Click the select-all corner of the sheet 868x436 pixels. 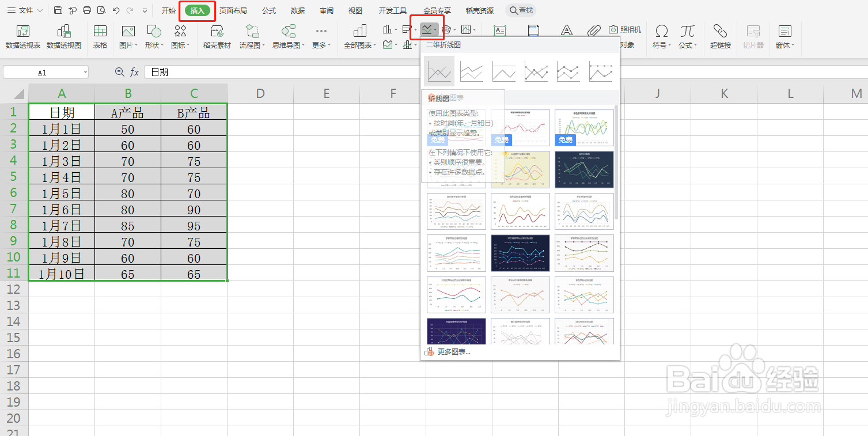pyautogui.click(x=14, y=93)
